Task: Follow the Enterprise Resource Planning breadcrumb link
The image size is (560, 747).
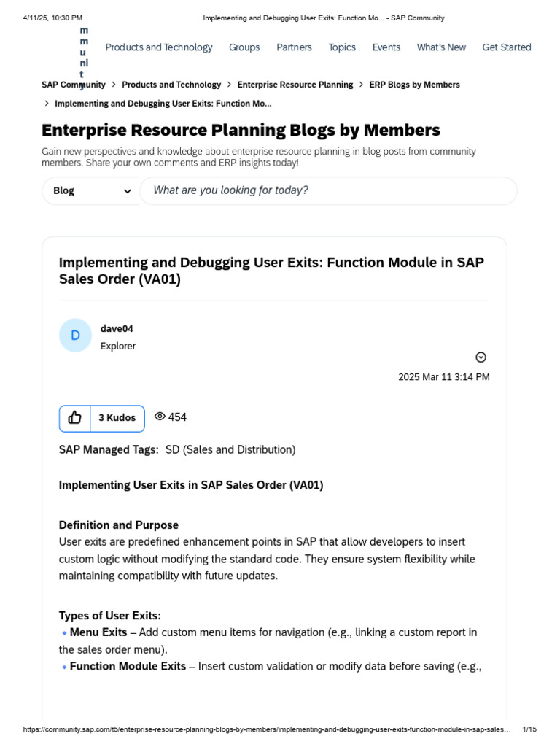Action: click(295, 85)
